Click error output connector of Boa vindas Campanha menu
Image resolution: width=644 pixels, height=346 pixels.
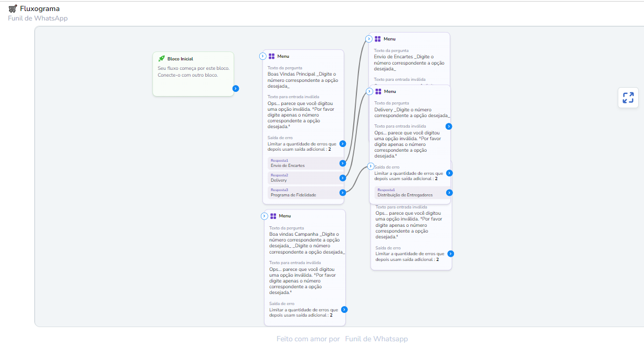[x=344, y=310]
